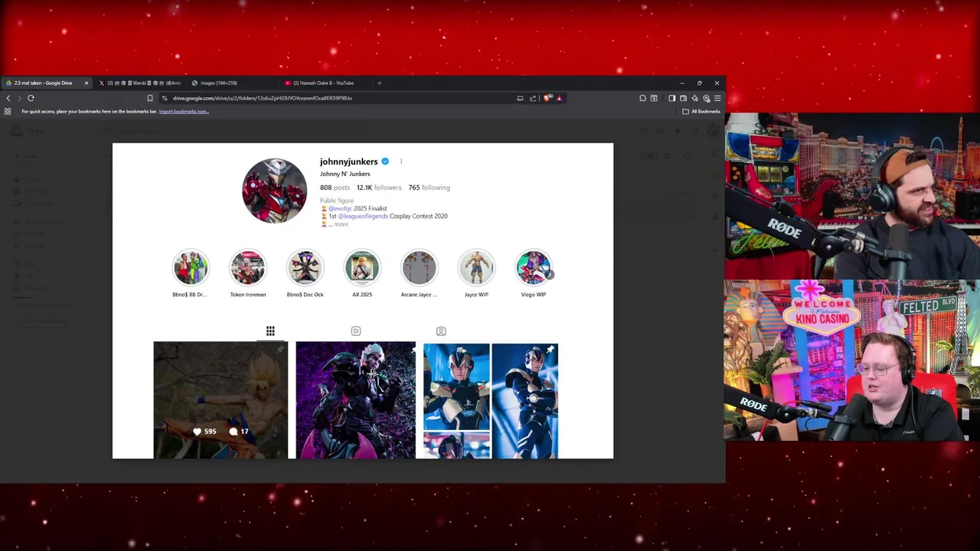Open a new tab with the plus button
The height and width of the screenshot is (551, 980).
click(379, 83)
